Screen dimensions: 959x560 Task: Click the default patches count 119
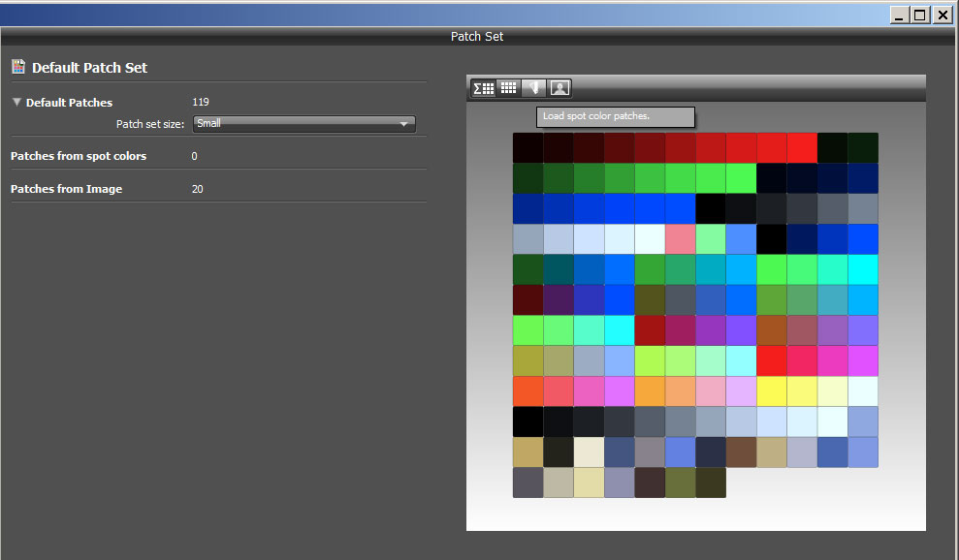click(201, 102)
